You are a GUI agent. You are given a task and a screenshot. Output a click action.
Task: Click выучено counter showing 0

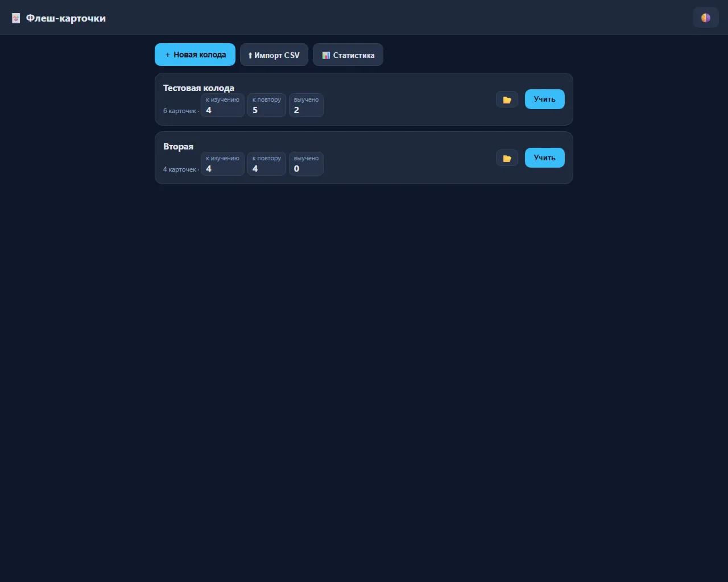coord(306,164)
